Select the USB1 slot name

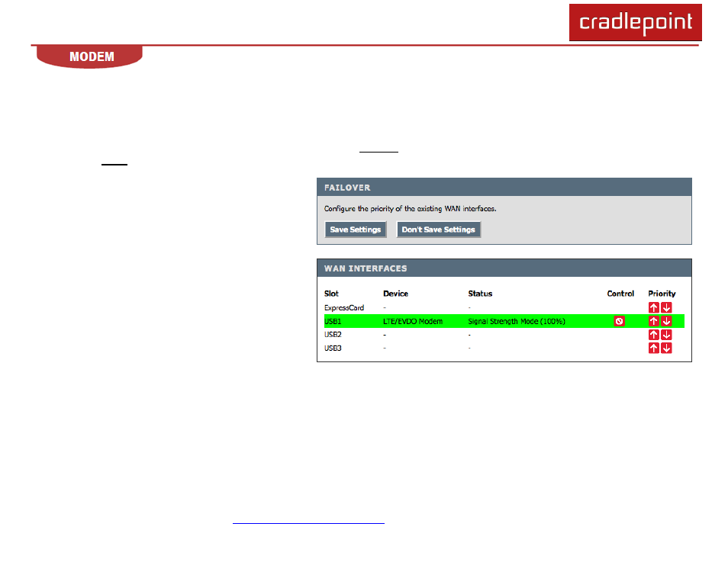click(x=333, y=321)
